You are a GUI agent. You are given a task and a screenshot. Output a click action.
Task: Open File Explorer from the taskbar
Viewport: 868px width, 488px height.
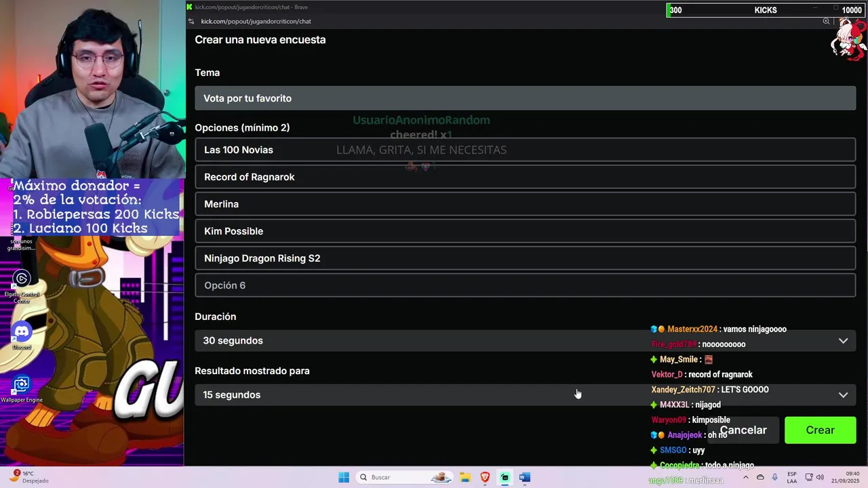click(465, 477)
